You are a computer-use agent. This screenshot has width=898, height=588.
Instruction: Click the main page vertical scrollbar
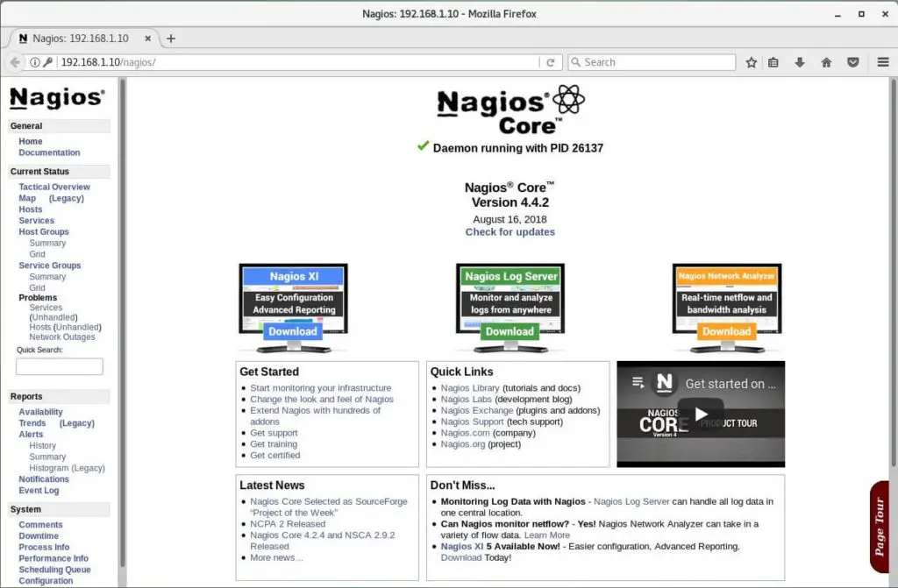point(894,272)
